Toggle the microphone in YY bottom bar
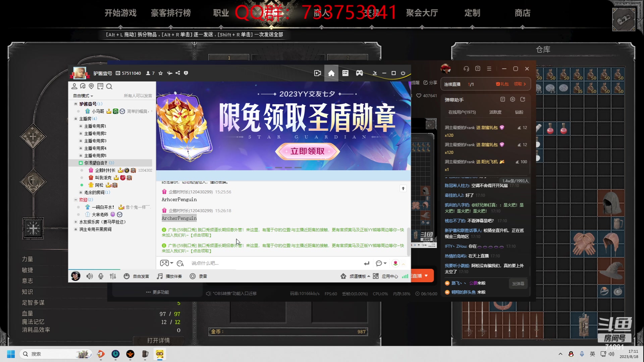The width and height of the screenshot is (644, 362). [101, 276]
